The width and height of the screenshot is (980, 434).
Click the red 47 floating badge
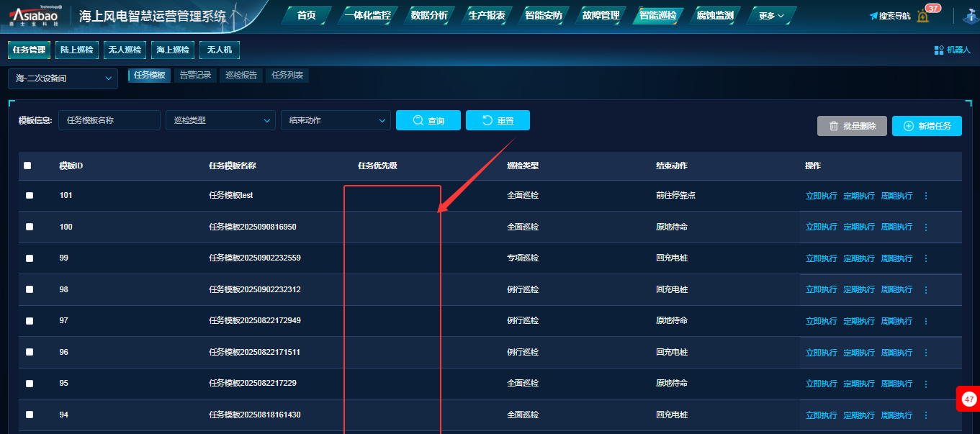click(968, 399)
